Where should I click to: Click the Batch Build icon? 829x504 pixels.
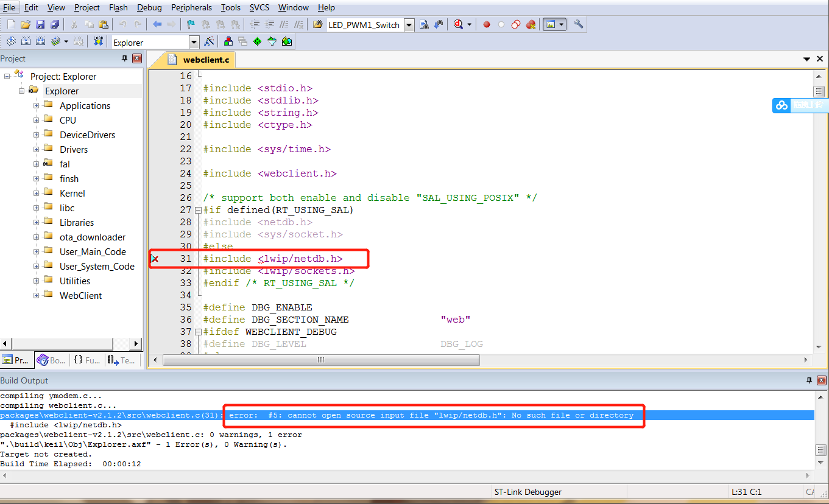(57, 41)
